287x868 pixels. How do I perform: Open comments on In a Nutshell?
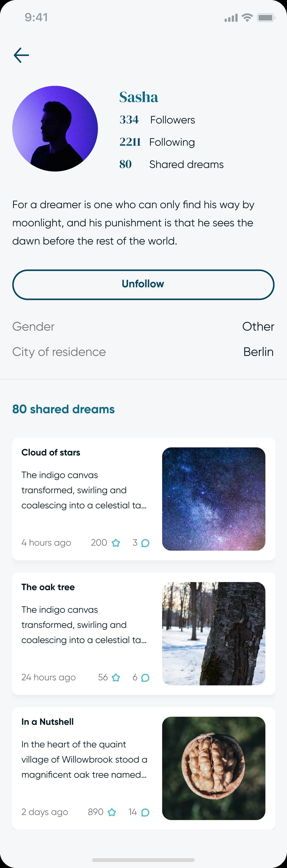(145, 812)
